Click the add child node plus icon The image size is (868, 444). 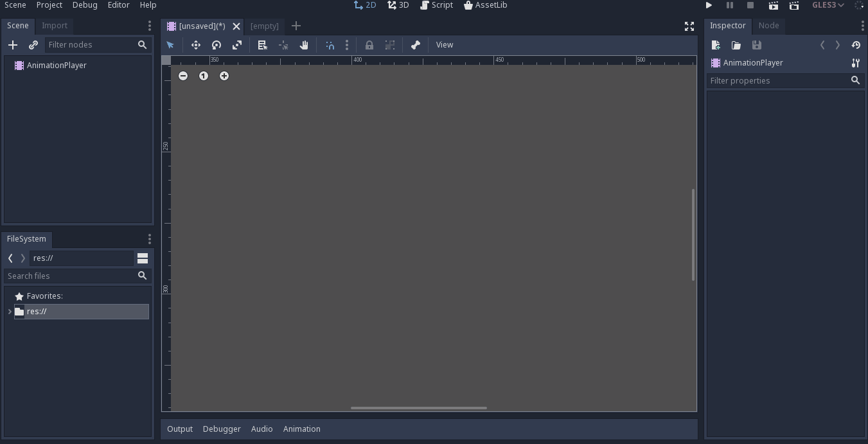pyautogui.click(x=13, y=45)
